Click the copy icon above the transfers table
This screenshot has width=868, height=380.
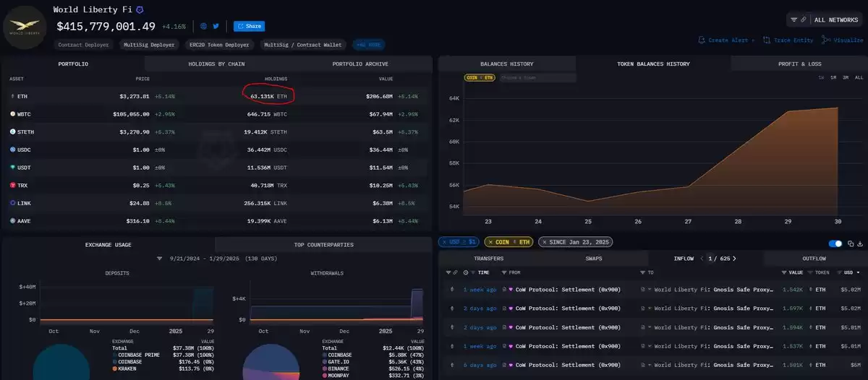[851, 244]
